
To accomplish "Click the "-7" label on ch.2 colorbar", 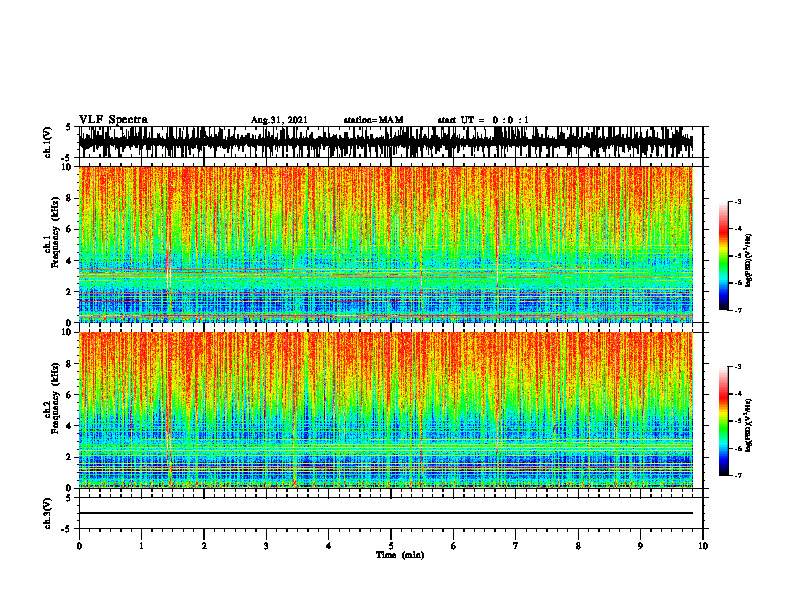I will coord(738,476).
